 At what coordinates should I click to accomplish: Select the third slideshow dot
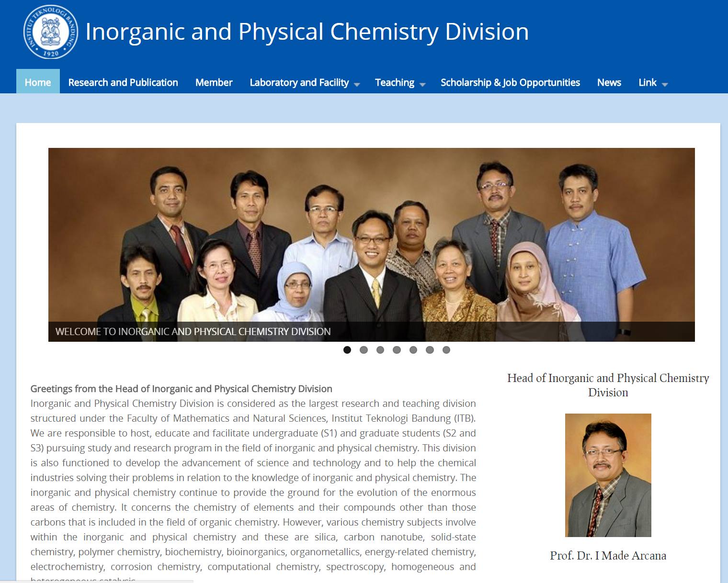coord(380,350)
